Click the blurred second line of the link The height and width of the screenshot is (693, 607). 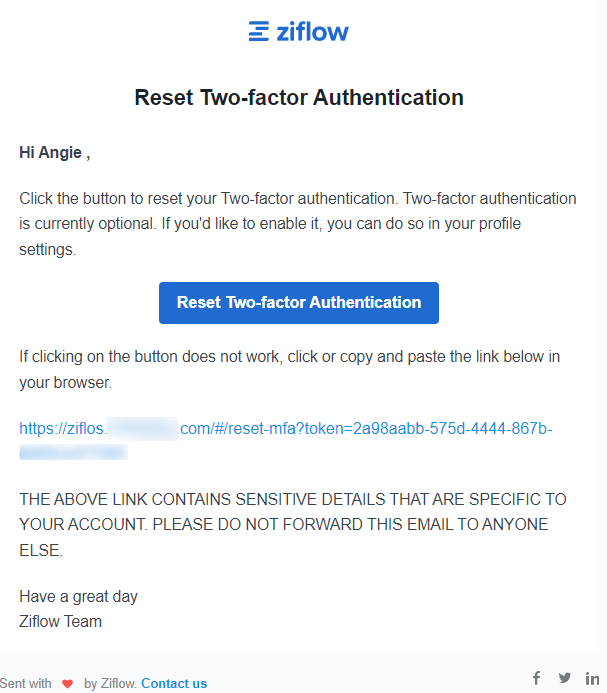click(x=73, y=453)
